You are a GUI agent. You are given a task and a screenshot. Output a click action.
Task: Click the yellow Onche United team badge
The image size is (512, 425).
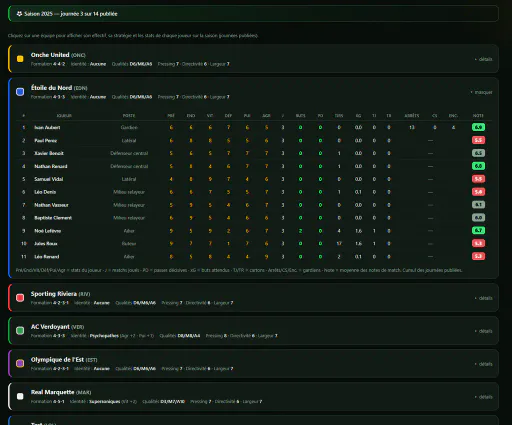(x=20, y=59)
